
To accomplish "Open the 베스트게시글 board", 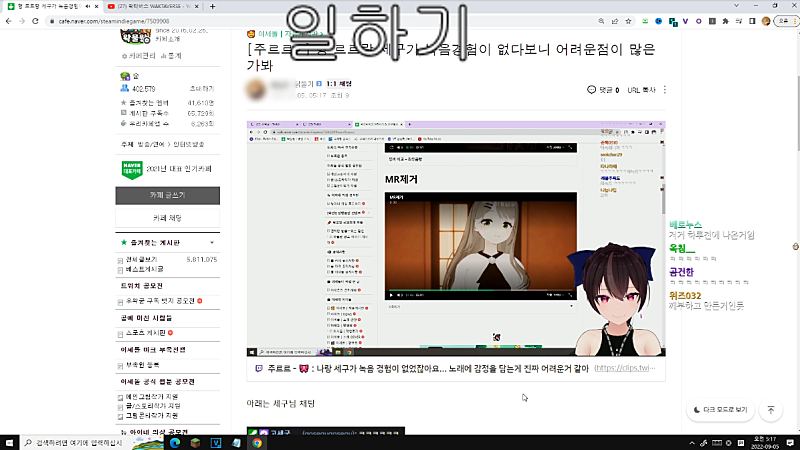I will click(x=144, y=269).
